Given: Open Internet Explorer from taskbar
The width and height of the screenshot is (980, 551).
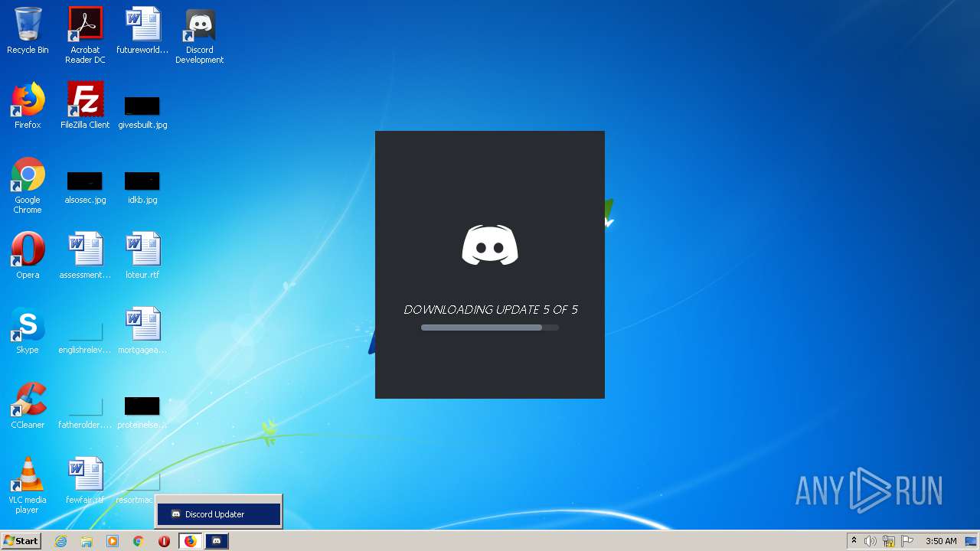Looking at the screenshot, I should pyautogui.click(x=61, y=541).
